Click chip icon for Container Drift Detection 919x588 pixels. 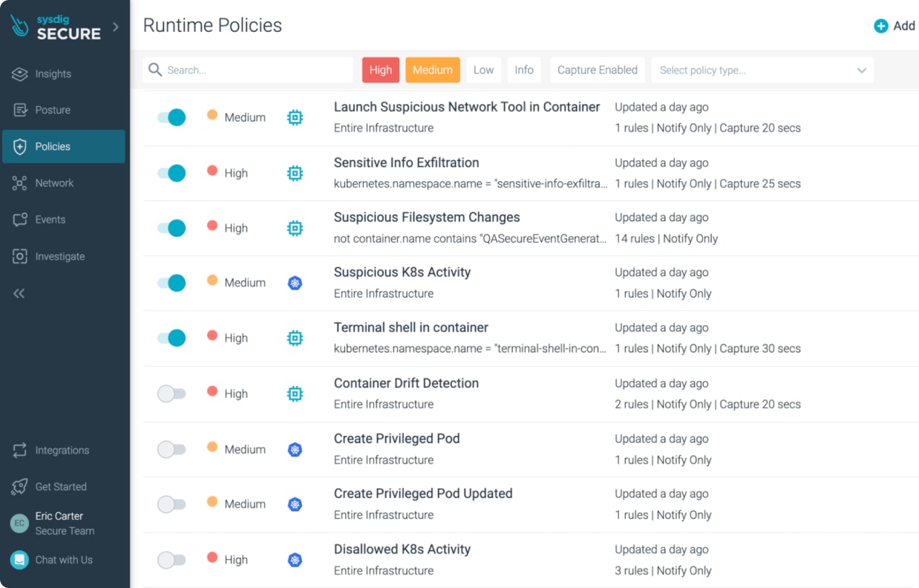point(295,393)
